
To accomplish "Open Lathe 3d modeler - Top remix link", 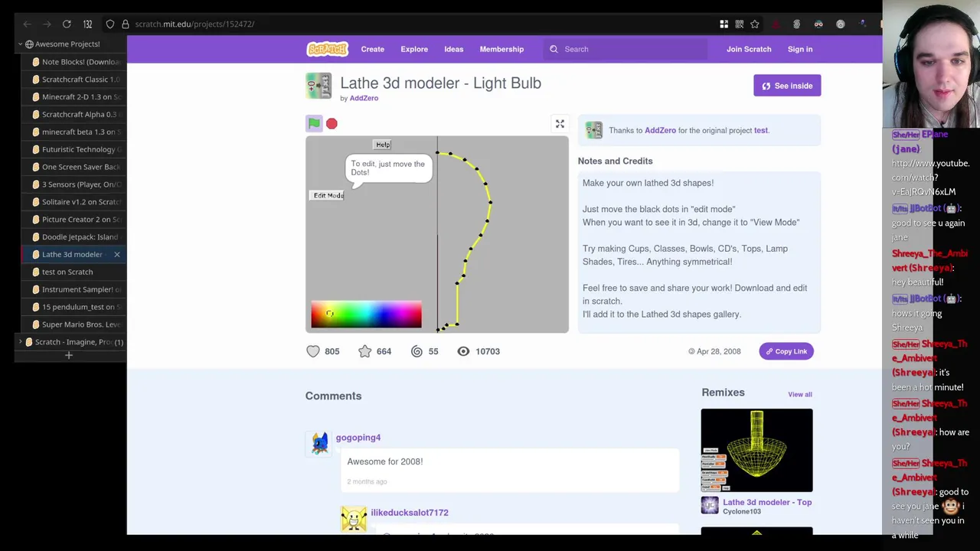I will point(767,502).
